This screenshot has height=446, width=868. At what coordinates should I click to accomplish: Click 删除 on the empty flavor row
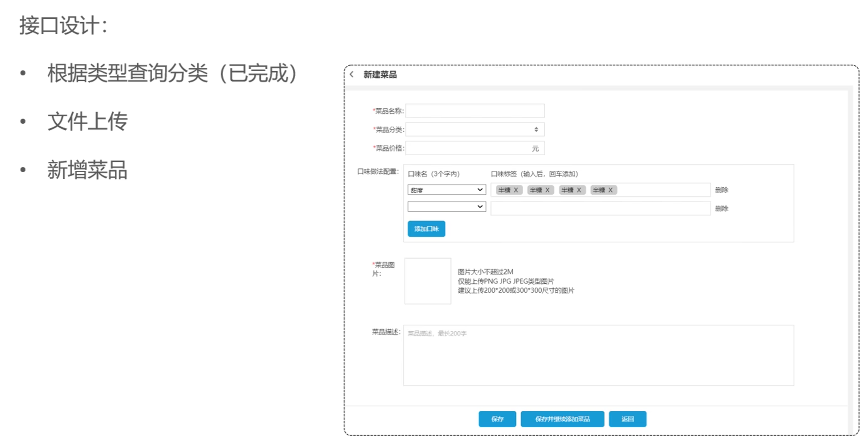pyautogui.click(x=721, y=208)
